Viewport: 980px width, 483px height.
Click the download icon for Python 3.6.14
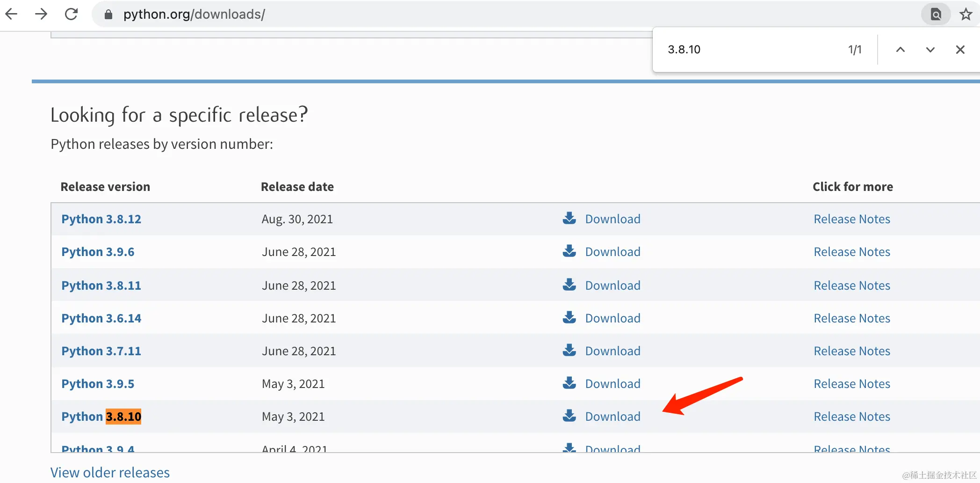click(x=569, y=317)
